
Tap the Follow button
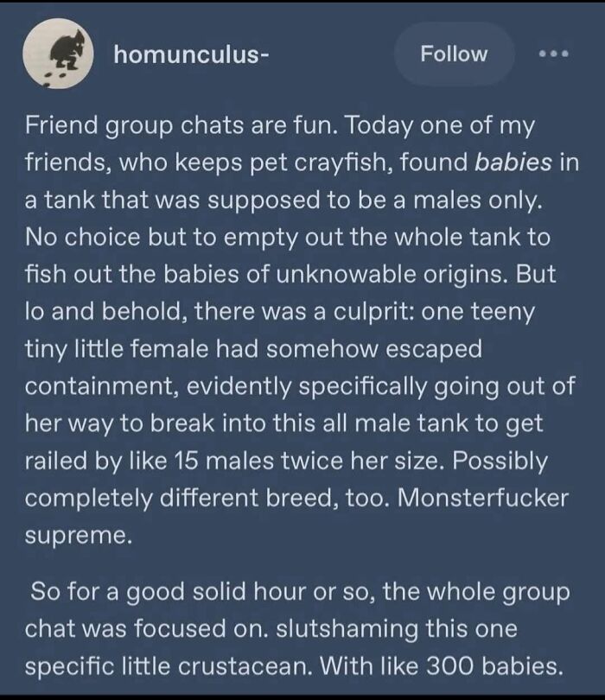454,54
